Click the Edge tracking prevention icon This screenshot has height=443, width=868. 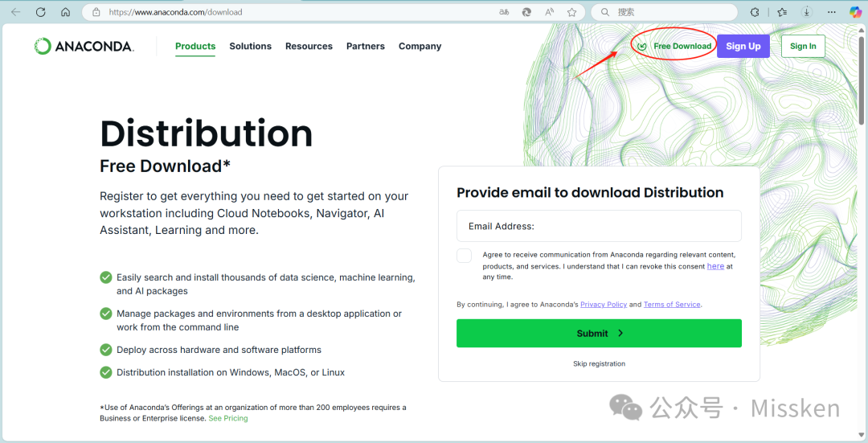click(526, 11)
